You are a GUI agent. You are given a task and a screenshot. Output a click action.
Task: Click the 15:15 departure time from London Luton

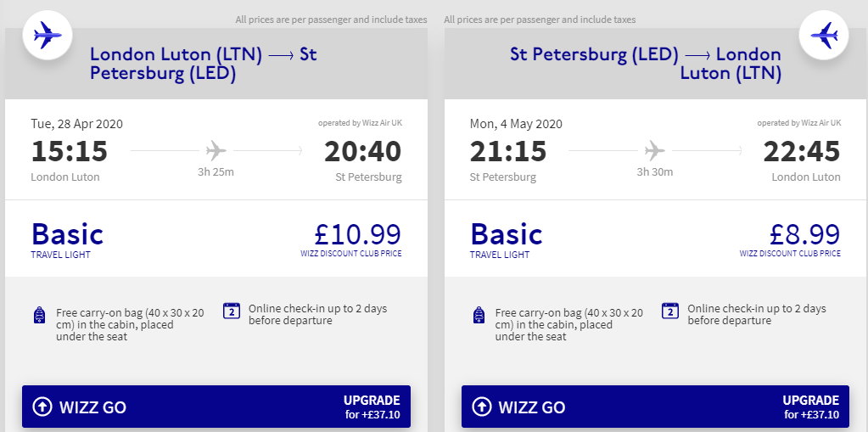[x=70, y=152]
